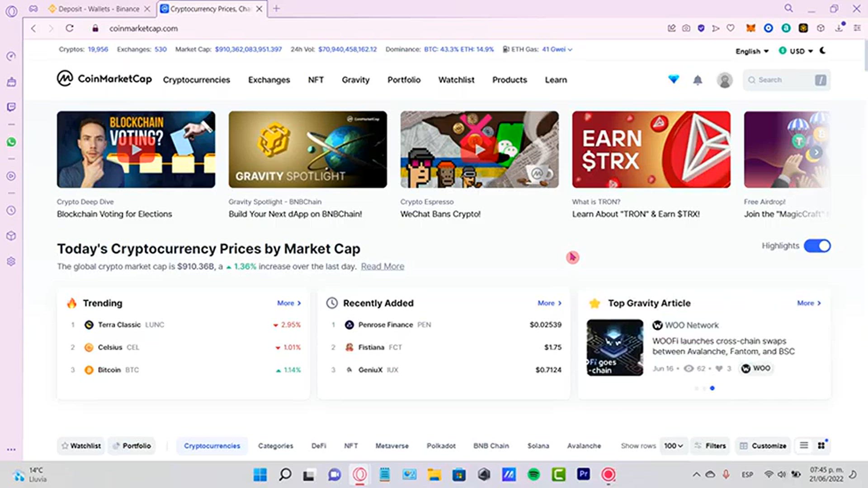
Task: Click the carousel next arrow on banners
Action: 816,152
